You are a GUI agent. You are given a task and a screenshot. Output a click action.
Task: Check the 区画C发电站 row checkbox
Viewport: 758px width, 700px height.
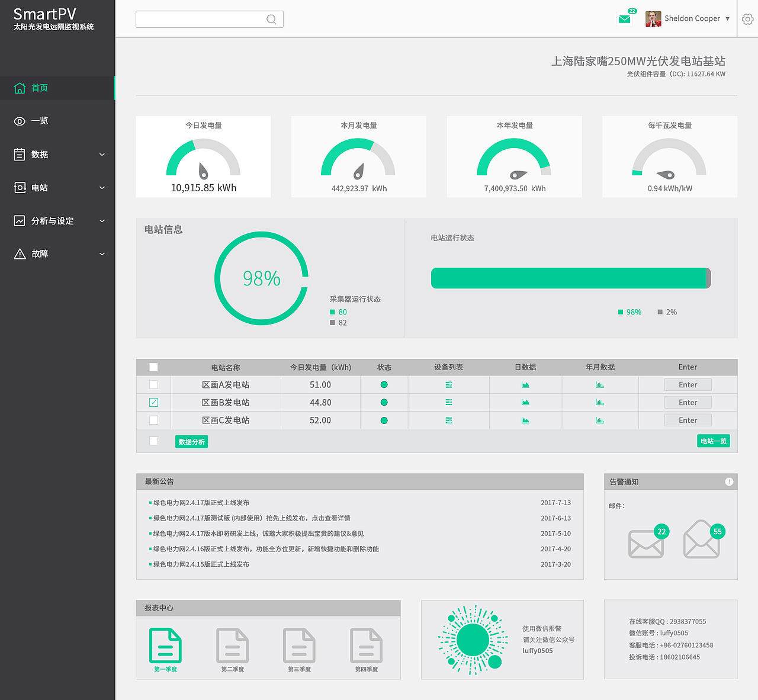point(153,420)
